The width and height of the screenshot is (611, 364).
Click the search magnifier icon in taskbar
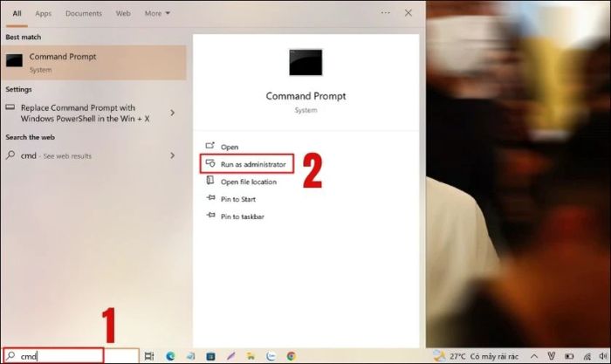click(10, 355)
